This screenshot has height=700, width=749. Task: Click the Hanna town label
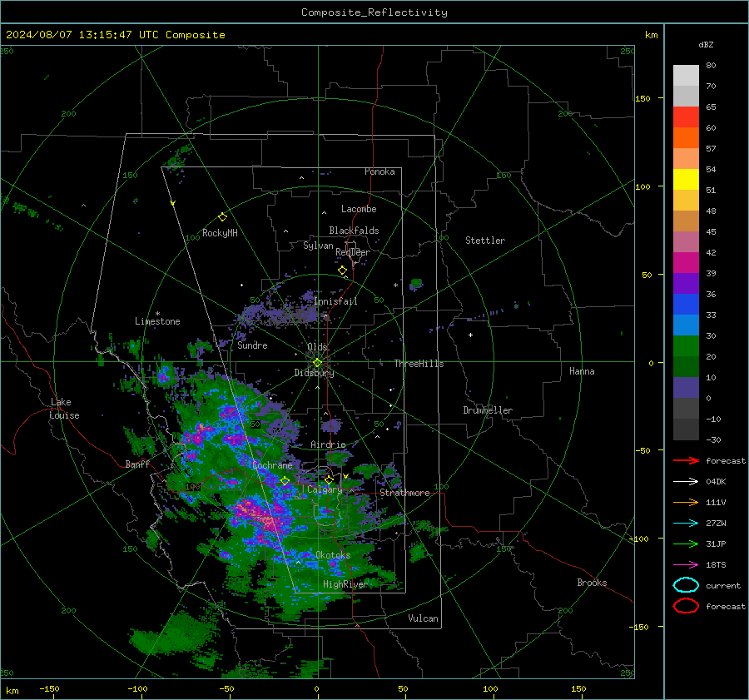tap(582, 371)
